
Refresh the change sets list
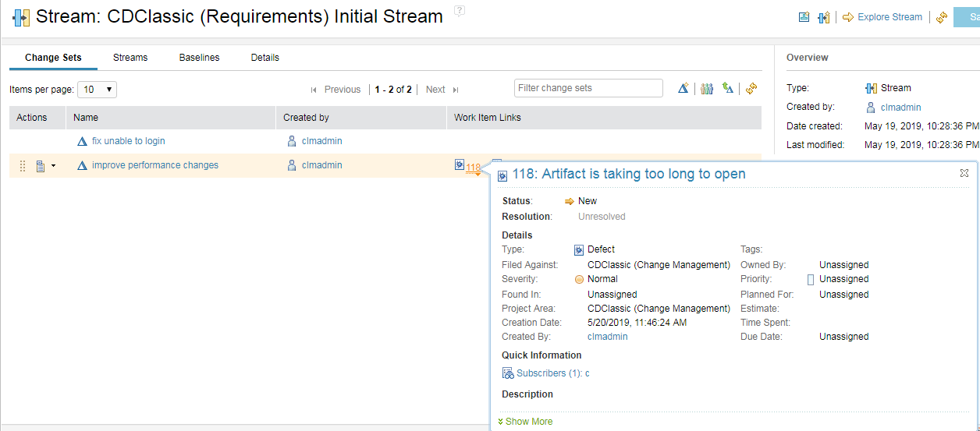[751, 89]
